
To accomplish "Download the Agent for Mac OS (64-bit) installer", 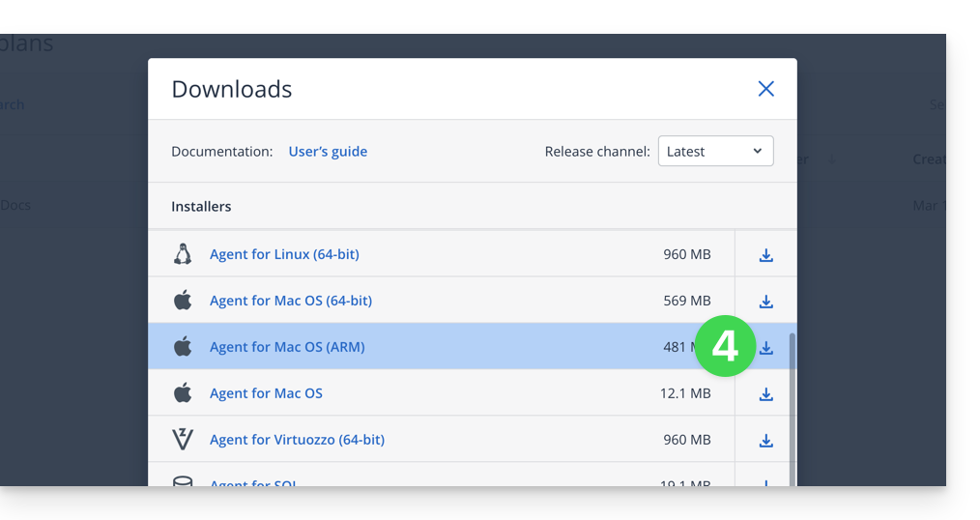I will click(765, 302).
